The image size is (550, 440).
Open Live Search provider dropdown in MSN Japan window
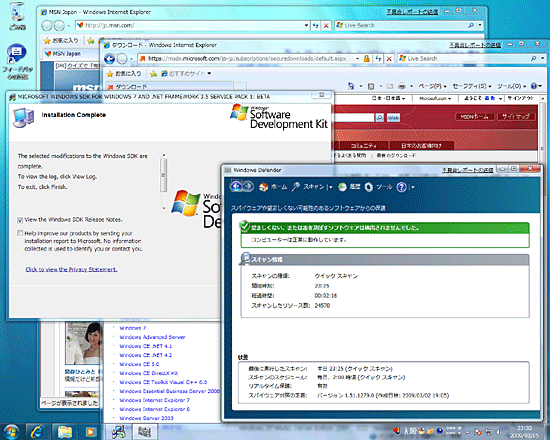pyautogui.click(x=480, y=25)
